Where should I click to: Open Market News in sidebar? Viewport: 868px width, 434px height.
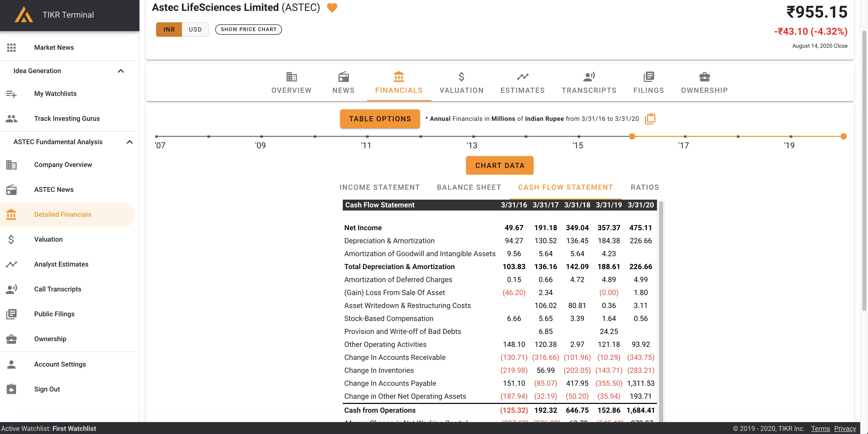[x=54, y=47]
